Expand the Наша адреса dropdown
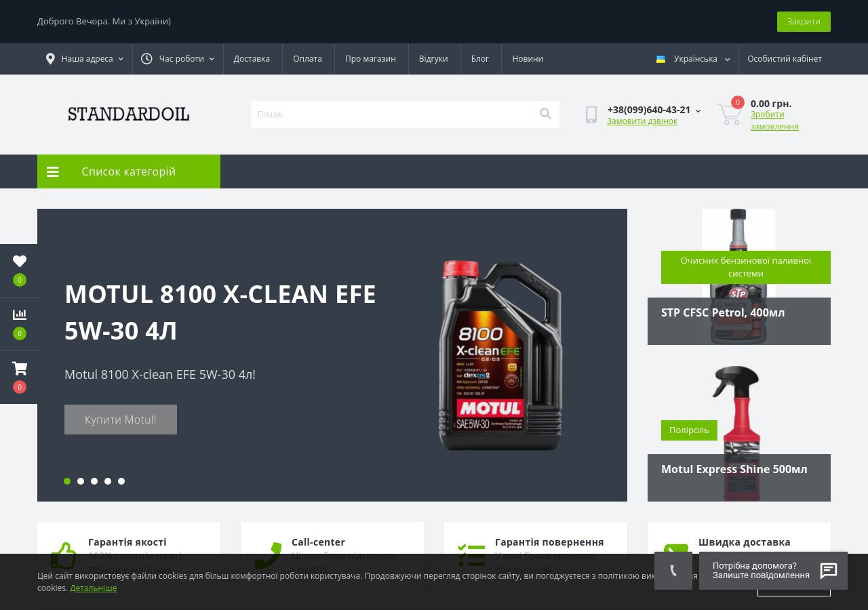 (x=85, y=59)
